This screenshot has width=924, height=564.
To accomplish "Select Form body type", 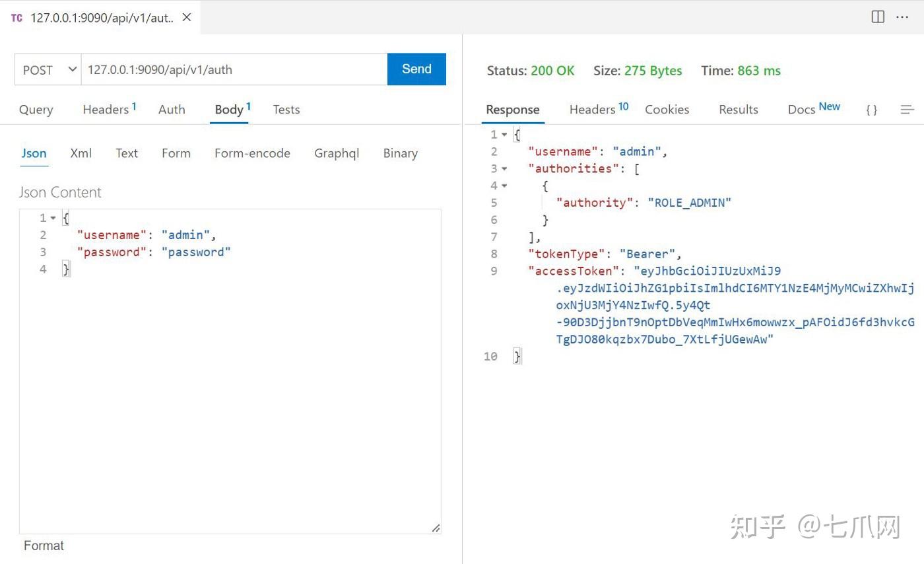I will pos(176,153).
